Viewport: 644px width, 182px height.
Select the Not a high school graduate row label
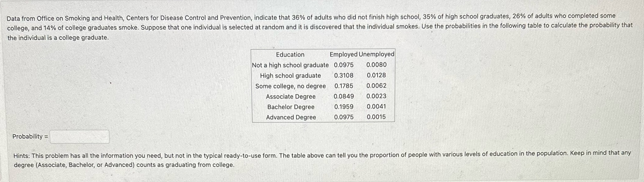tap(290, 65)
